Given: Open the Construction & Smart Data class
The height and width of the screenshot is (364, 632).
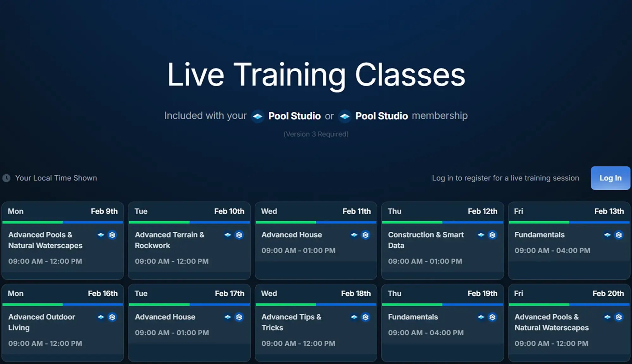Looking at the screenshot, I should [426, 240].
